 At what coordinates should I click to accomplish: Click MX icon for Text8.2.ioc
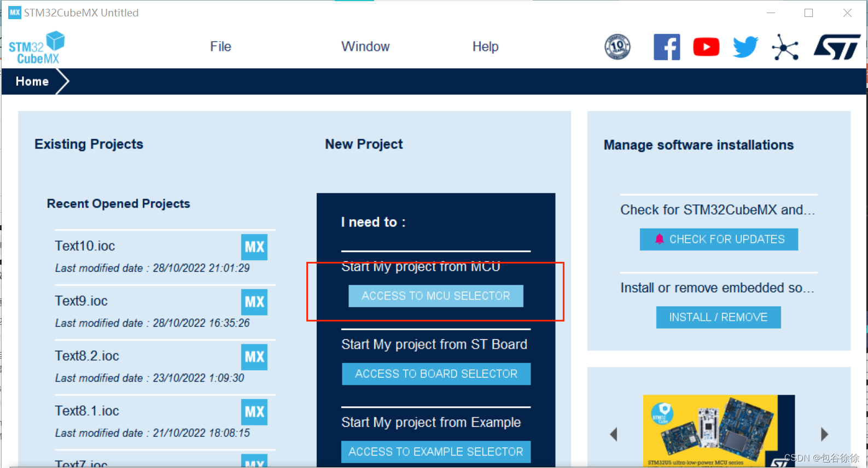tap(254, 357)
